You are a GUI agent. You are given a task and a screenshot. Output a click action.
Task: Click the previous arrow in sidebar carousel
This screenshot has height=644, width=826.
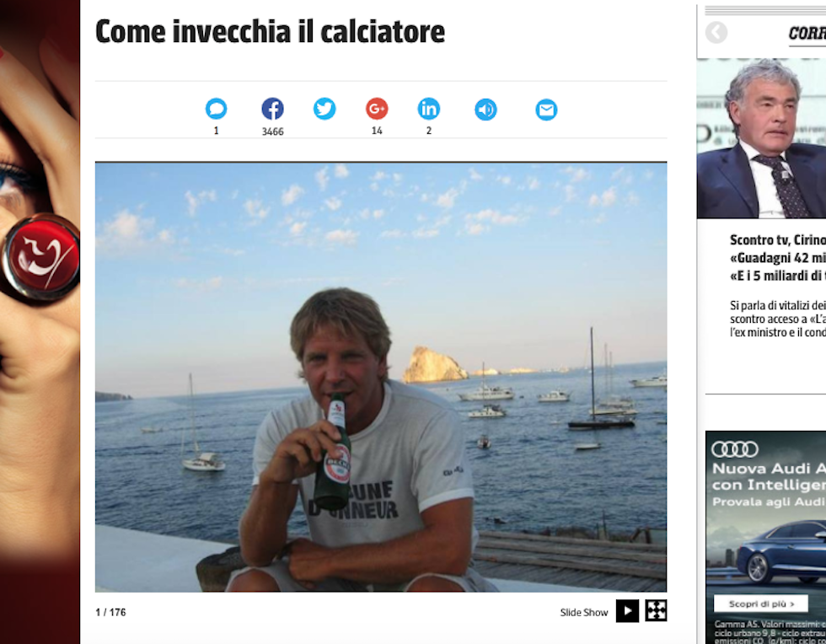716,33
